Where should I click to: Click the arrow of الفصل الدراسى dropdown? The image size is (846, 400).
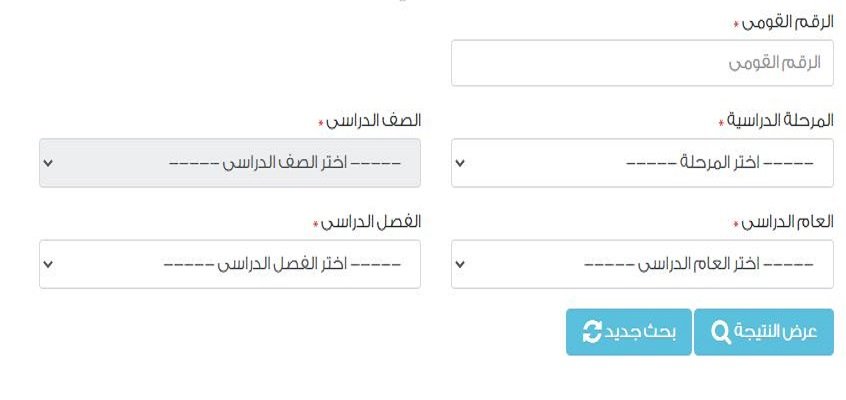(x=48, y=264)
